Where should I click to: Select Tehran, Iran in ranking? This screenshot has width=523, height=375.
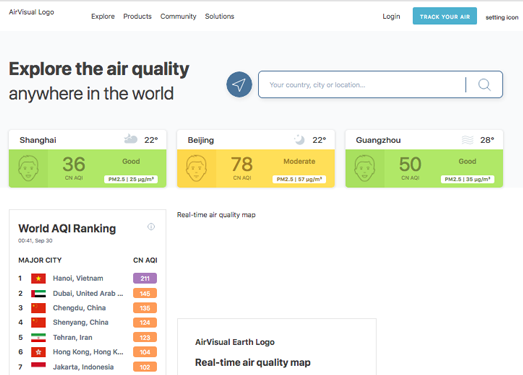pyautogui.click(x=73, y=338)
